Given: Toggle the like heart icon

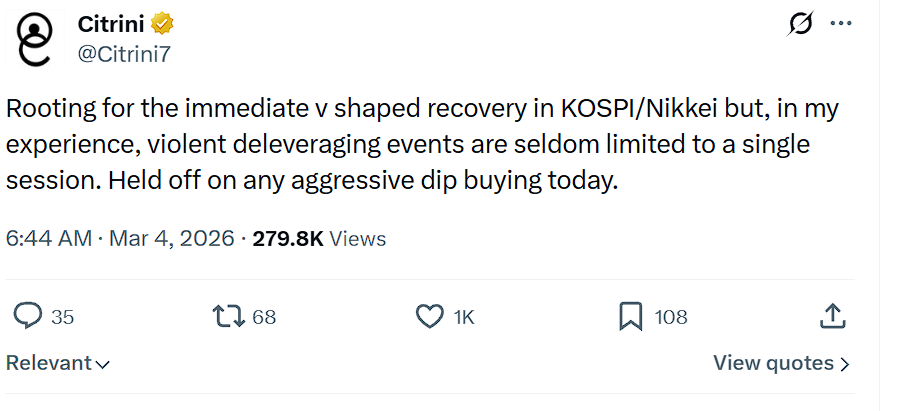Looking at the screenshot, I should pos(429,317).
